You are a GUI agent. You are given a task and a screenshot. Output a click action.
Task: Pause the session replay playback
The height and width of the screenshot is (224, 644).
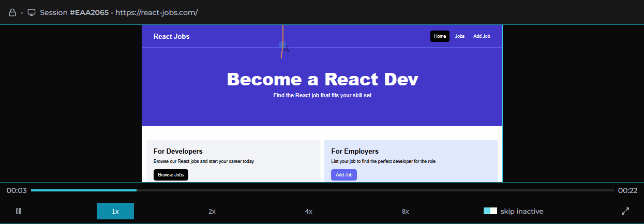tap(19, 211)
